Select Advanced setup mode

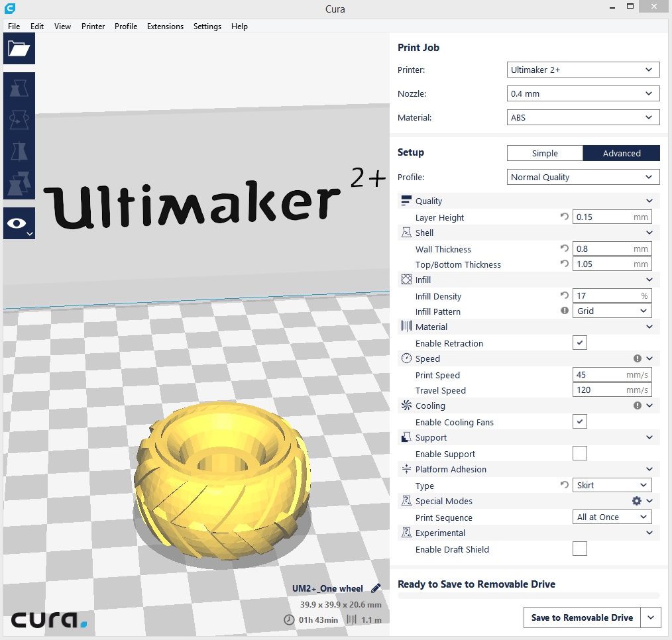pyautogui.click(x=622, y=153)
